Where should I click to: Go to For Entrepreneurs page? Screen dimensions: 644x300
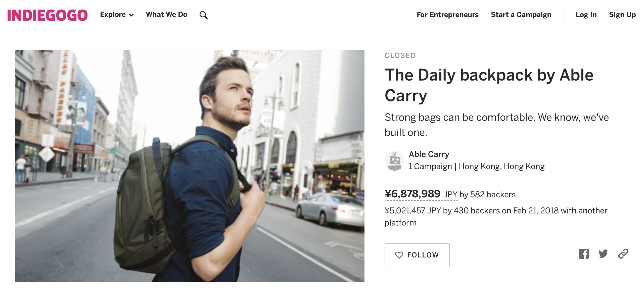click(x=447, y=15)
